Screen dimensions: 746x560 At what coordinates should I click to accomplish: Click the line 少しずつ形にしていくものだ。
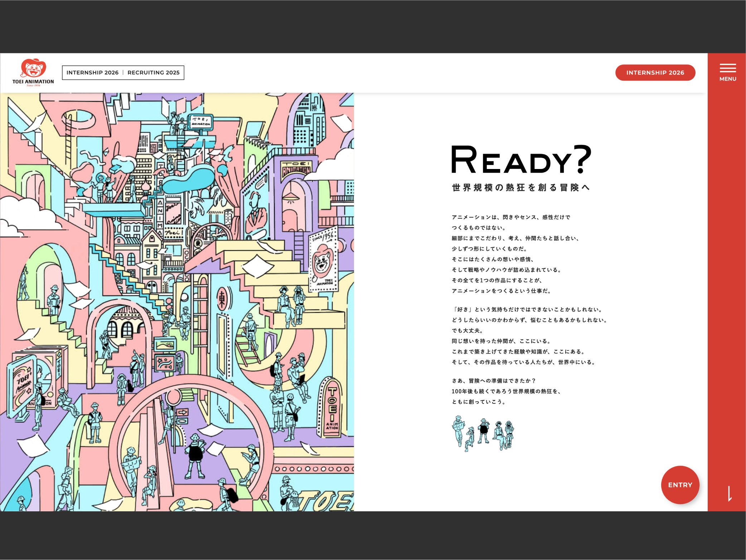(x=489, y=249)
